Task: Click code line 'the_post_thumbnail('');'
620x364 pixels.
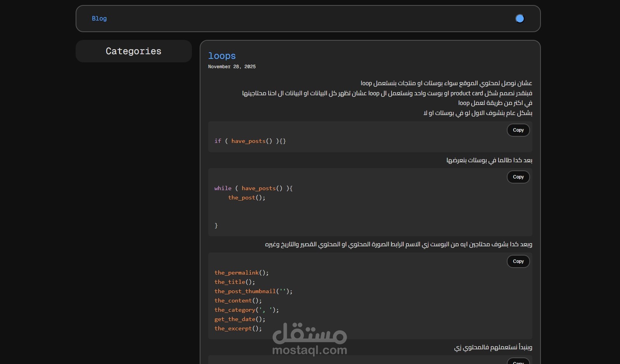Action: click(x=254, y=291)
